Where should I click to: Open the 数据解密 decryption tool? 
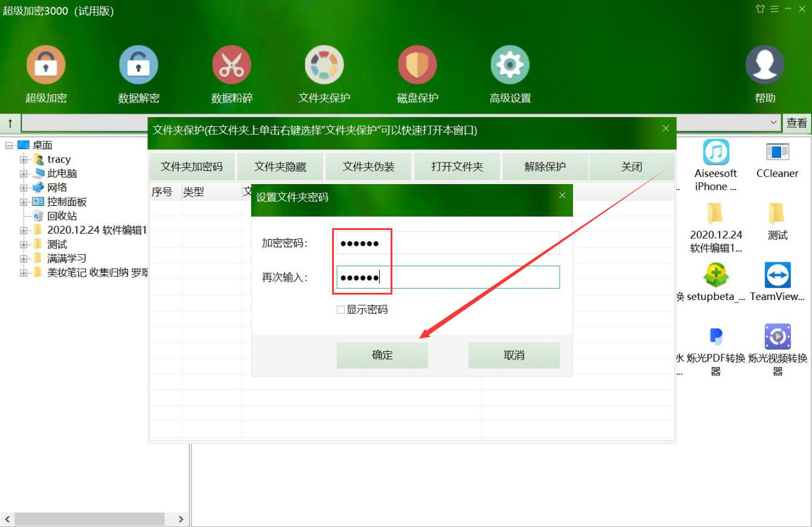[x=139, y=74]
